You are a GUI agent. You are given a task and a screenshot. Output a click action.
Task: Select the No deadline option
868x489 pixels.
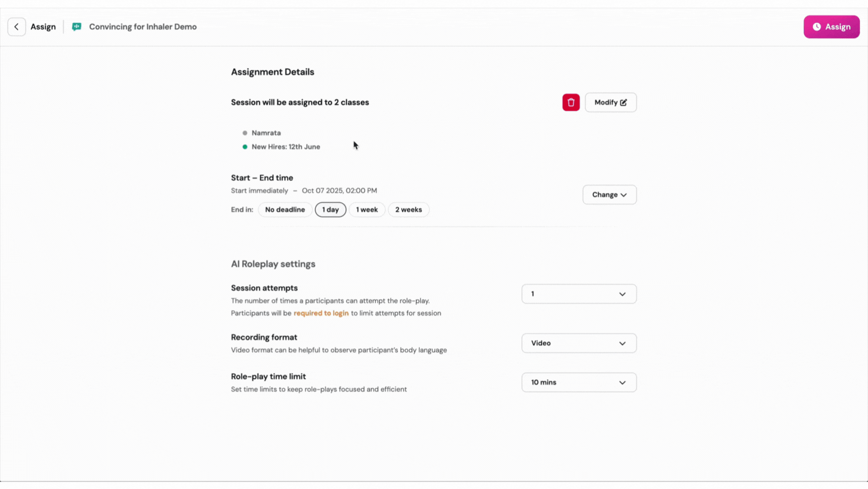click(x=285, y=210)
